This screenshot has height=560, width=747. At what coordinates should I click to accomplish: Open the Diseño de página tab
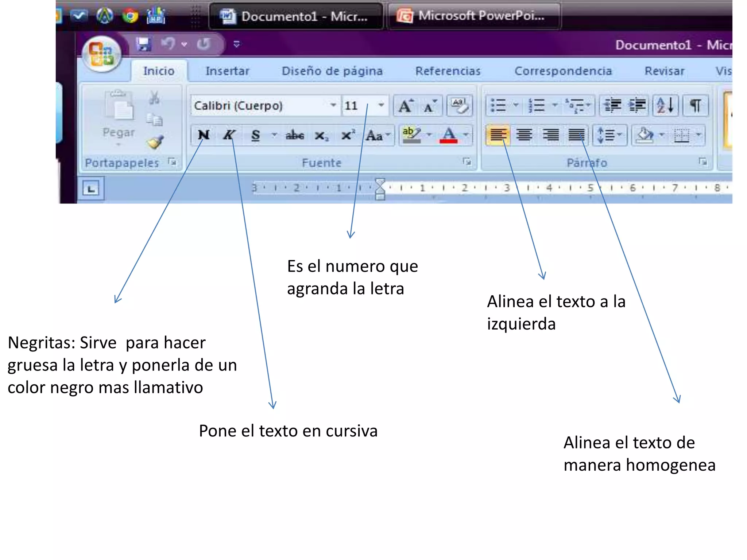tap(332, 71)
